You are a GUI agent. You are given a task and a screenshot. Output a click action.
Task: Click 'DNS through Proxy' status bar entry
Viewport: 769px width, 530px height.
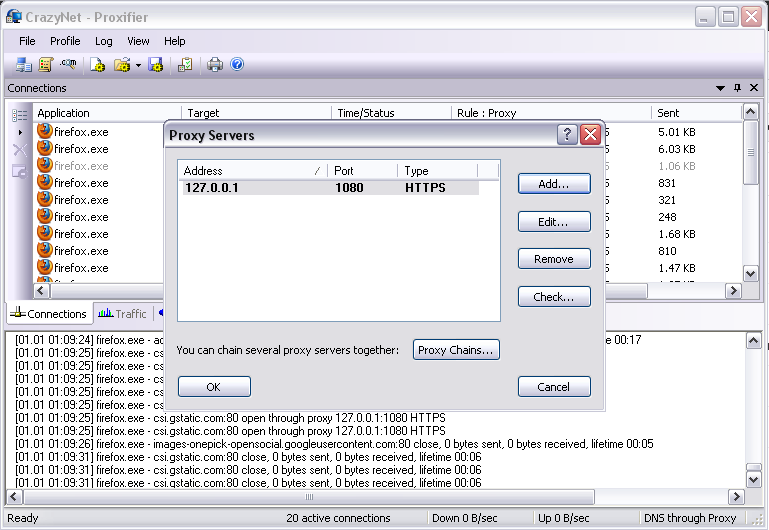tap(690, 518)
